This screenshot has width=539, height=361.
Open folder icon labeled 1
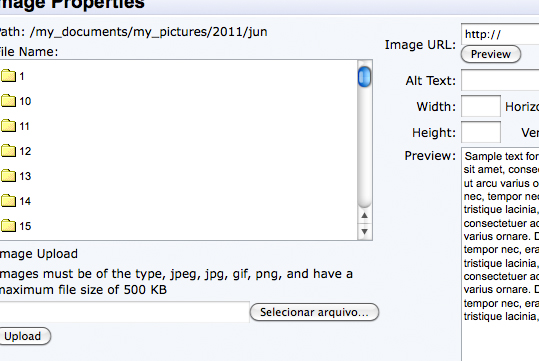coord(8,76)
